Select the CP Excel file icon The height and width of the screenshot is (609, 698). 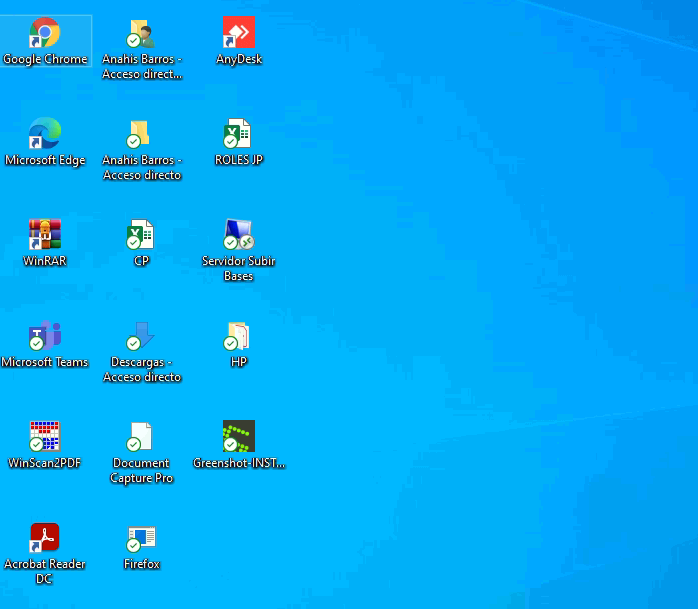point(140,234)
